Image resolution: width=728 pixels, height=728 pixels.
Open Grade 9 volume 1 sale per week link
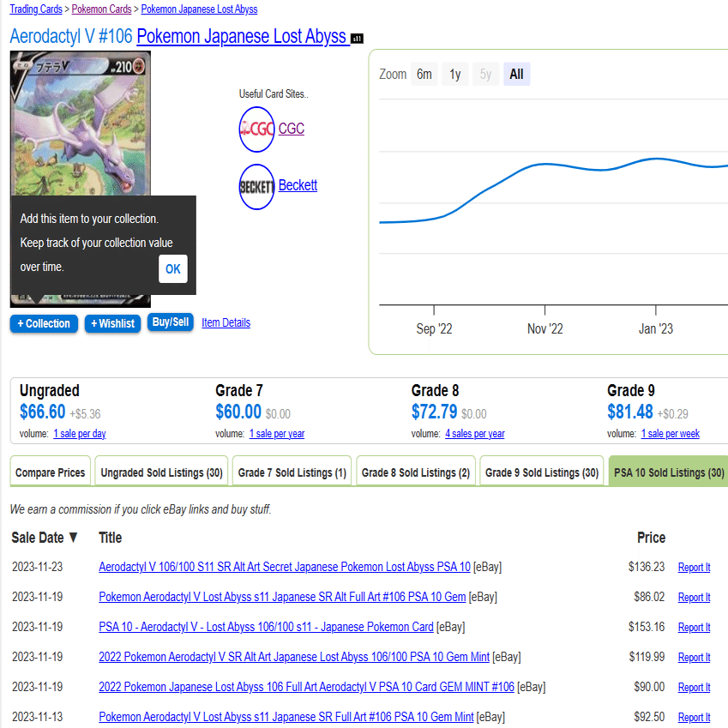[670, 434]
